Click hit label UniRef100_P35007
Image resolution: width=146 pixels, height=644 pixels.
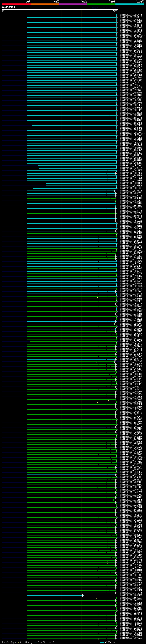tap(131, 27)
